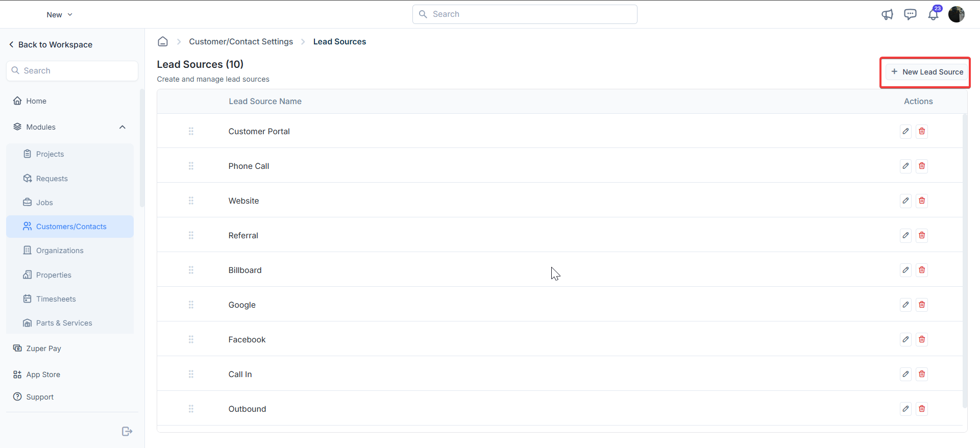This screenshot has height=448, width=980.
Task: Focus the sidebar Search field
Action: tap(72, 71)
